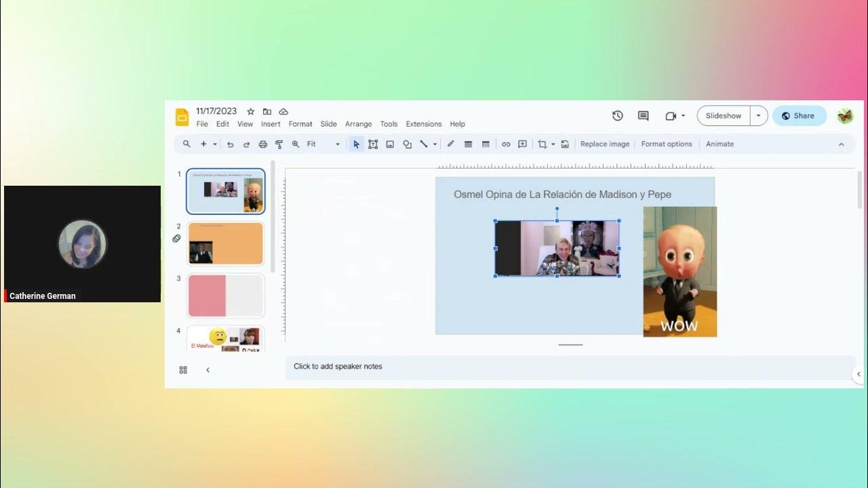Select the Boss Baby WOW image
This screenshot has width=868, height=488.
click(679, 272)
